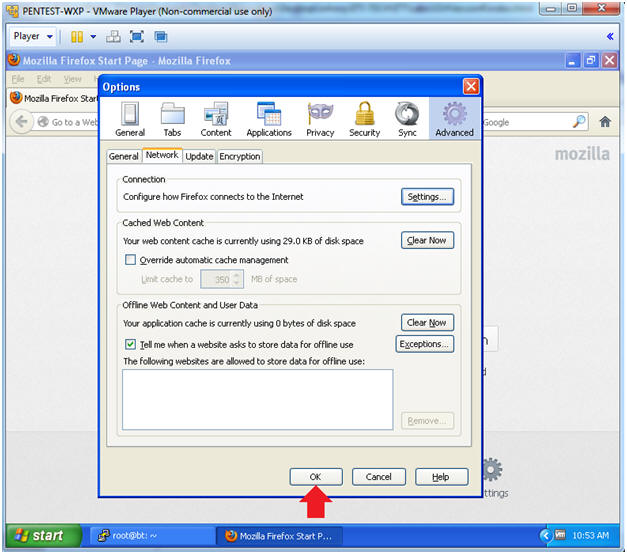Click the disabled Remove button

click(427, 421)
